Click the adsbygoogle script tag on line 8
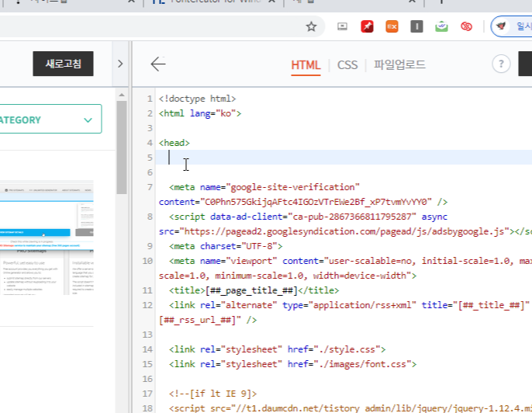532x413 pixels. pyautogui.click(x=345, y=224)
